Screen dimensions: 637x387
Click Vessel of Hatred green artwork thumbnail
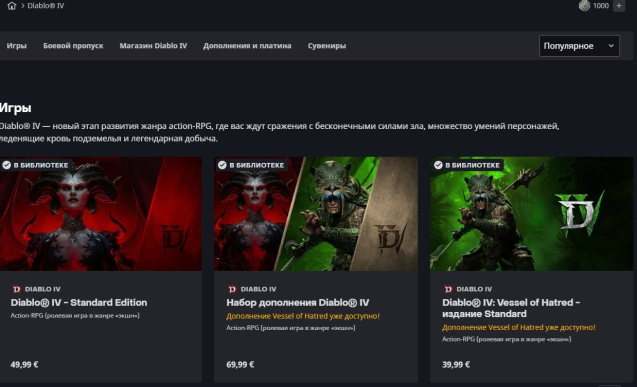pos(531,214)
